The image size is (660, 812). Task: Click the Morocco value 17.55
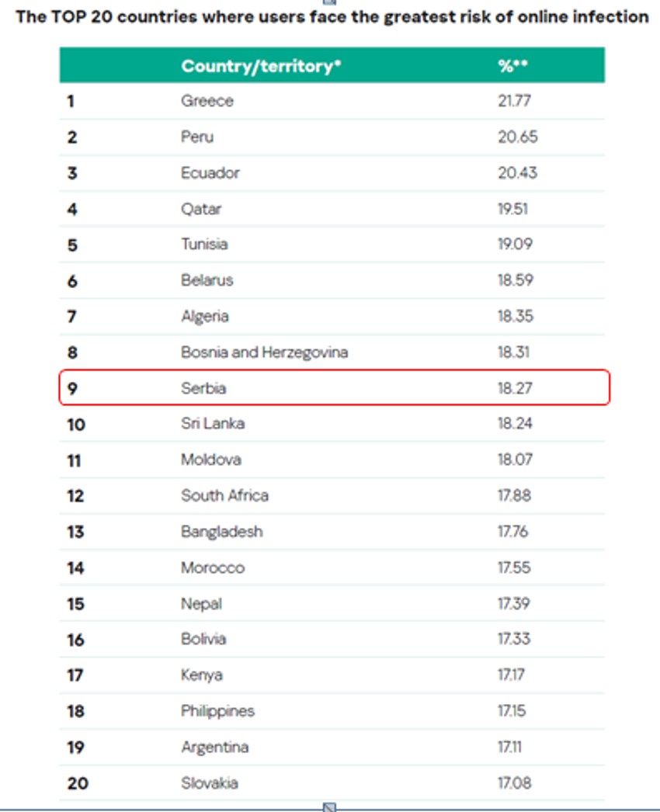pyautogui.click(x=514, y=567)
